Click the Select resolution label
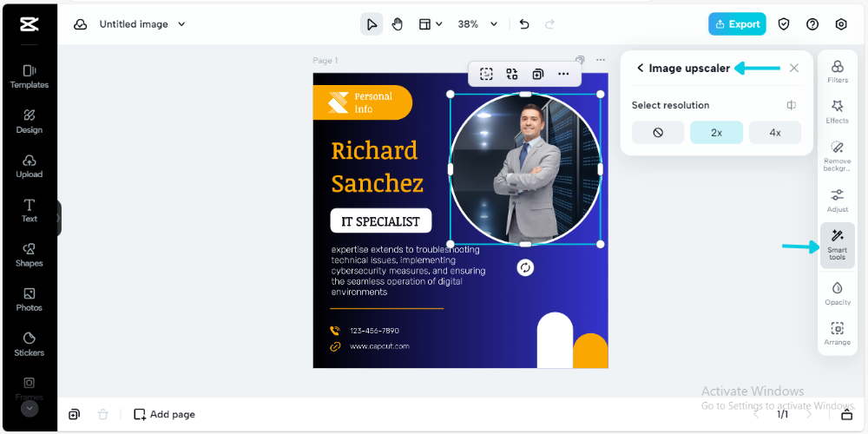 [x=670, y=105]
